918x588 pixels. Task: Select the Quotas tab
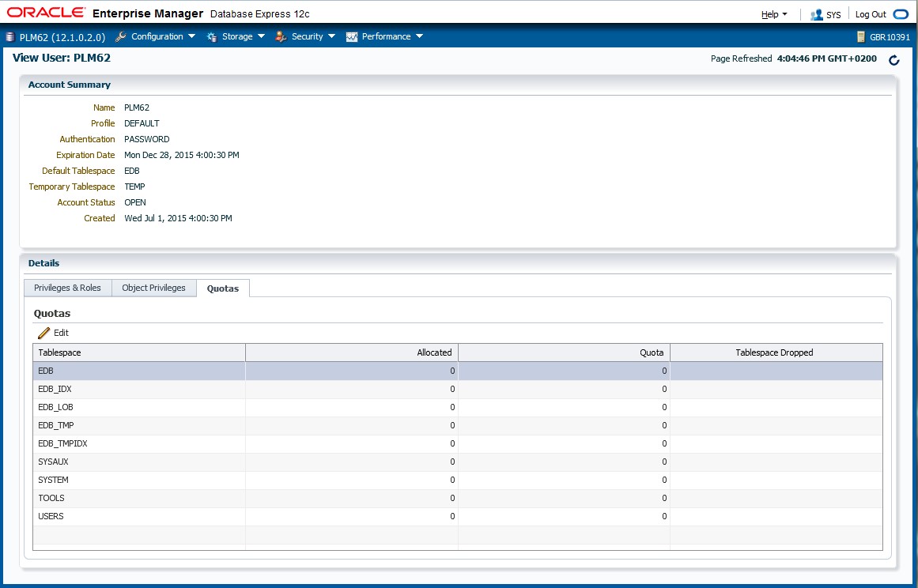(x=222, y=288)
